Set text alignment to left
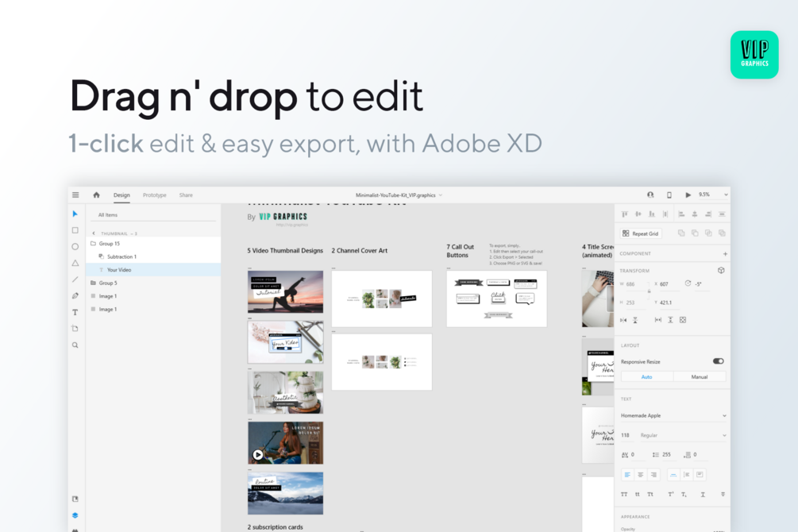Viewport: 798px width, 532px height. click(x=627, y=475)
